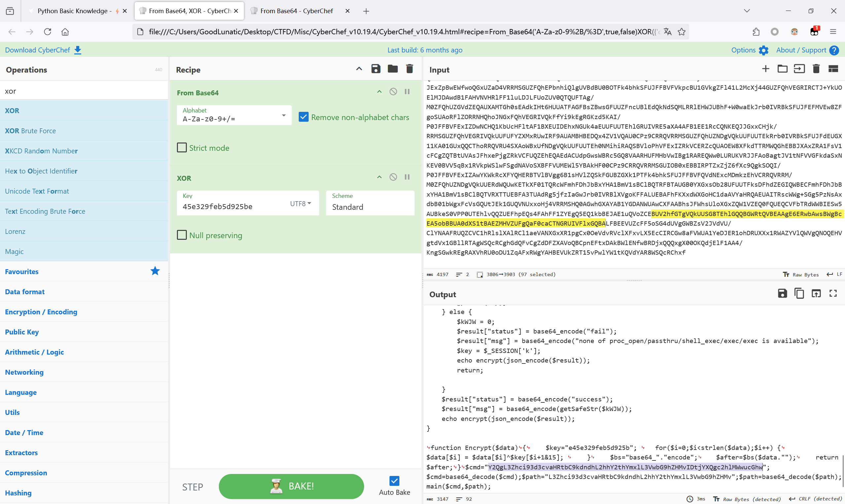Reset pane layout icon
The image size is (845, 504).
[x=833, y=69]
